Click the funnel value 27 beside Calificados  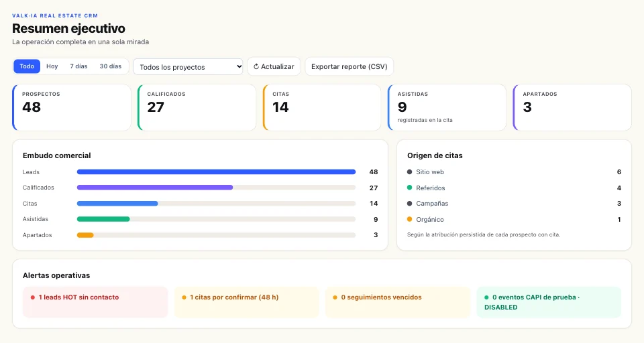tap(374, 188)
